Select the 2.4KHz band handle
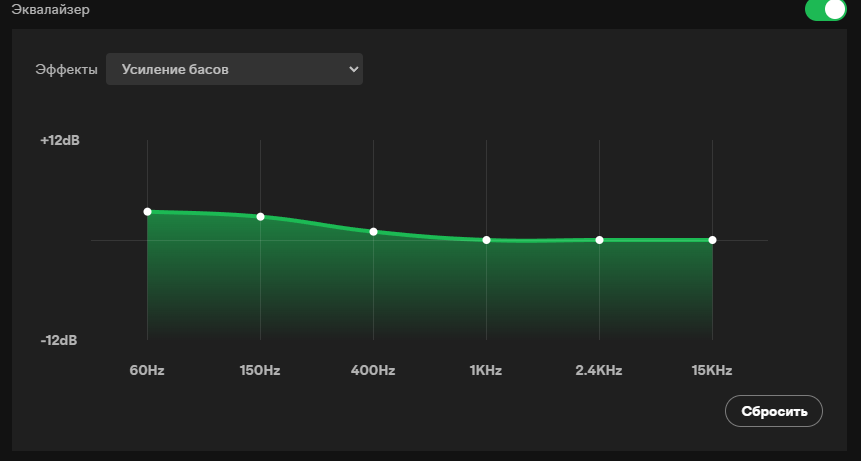The height and width of the screenshot is (461, 861). click(x=599, y=240)
